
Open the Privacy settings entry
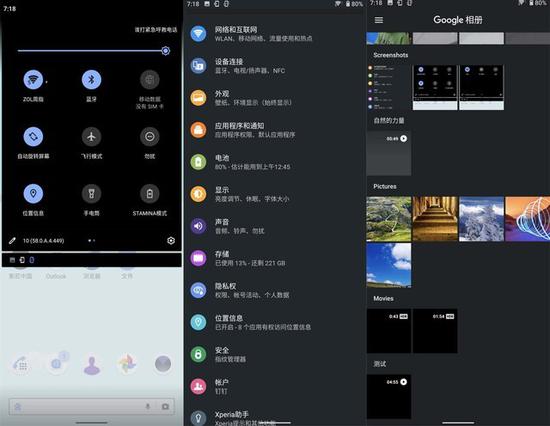tap(274, 291)
